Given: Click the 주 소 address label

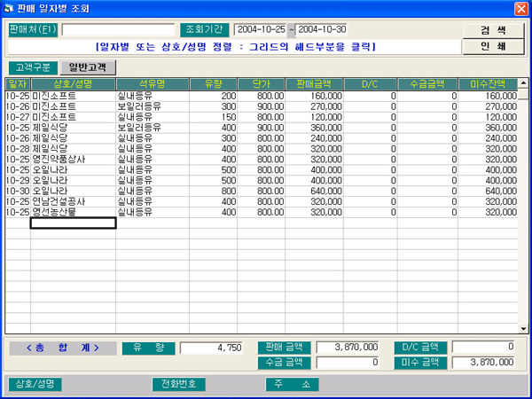Looking at the screenshot, I should click(292, 384).
